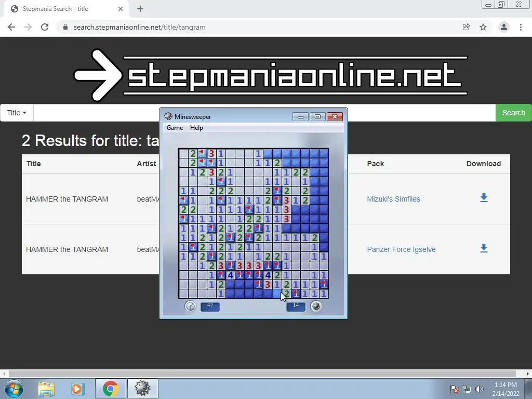Click the network icon in system tray
Viewport: 532px width, 399px height.
click(x=467, y=389)
